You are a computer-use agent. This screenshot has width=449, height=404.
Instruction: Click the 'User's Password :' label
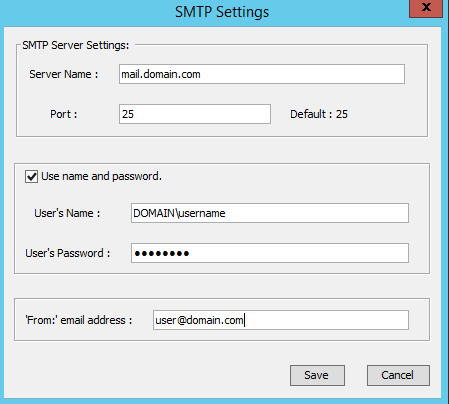68,253
